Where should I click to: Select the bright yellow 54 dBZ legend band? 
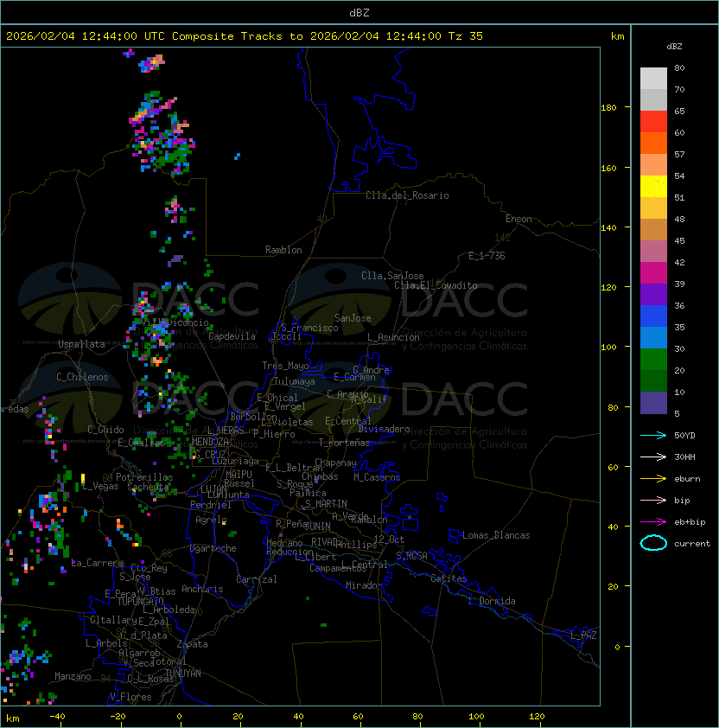(x=653, y=187)
